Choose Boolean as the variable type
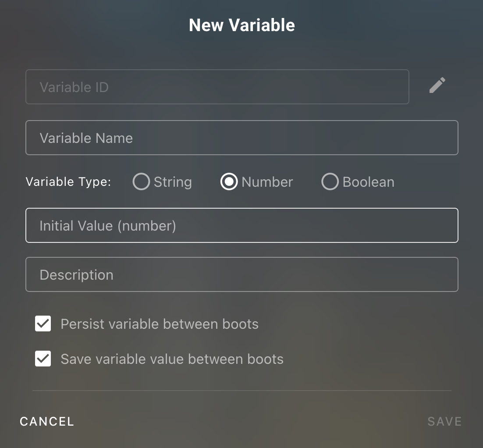Viewport: 483px width, 448px height. (x=330, y=181)
